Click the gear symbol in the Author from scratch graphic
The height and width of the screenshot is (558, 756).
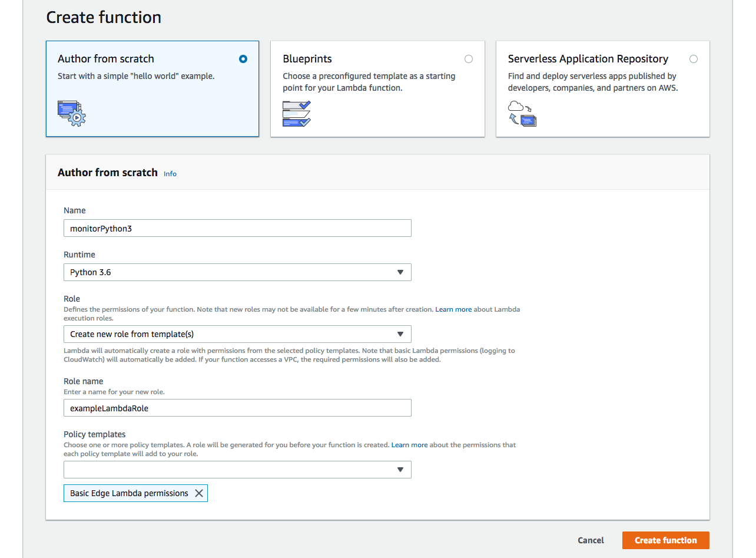(x=77, y=117)
